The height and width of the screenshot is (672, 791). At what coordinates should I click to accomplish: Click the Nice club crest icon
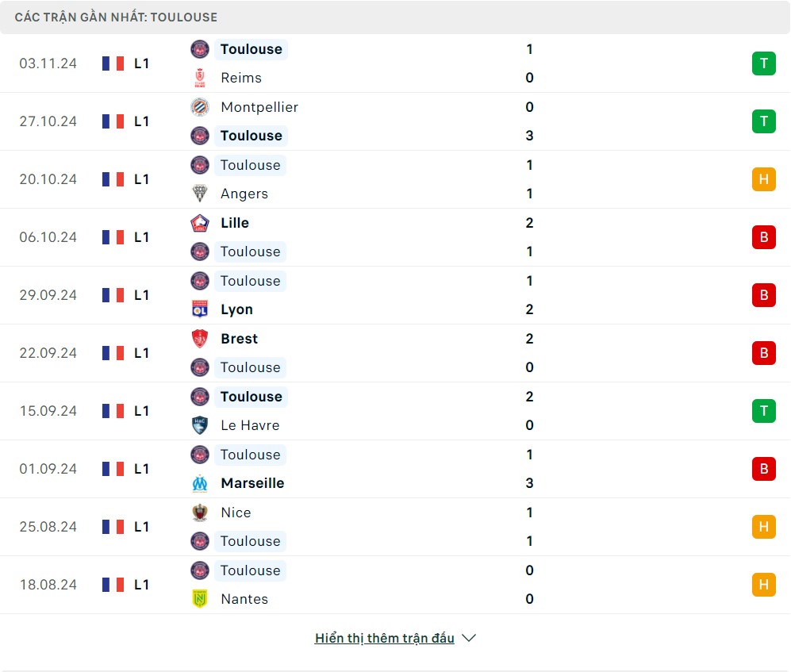(200, 513)
